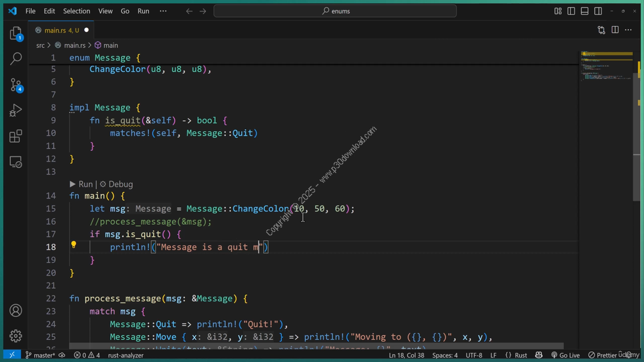
Task: Open the Search view in activity bar
Action: tap(16, 58)
